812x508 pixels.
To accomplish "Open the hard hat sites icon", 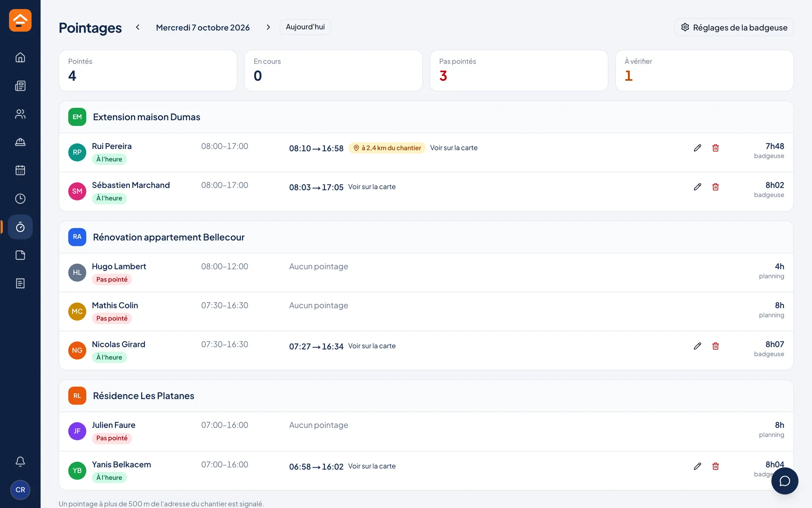I will 20,142.
